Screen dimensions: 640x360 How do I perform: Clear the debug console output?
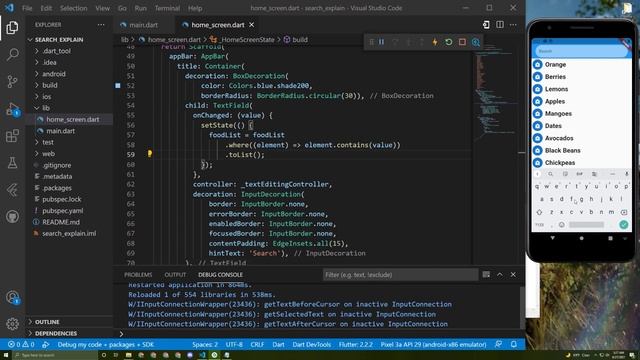tap(486, 275)
